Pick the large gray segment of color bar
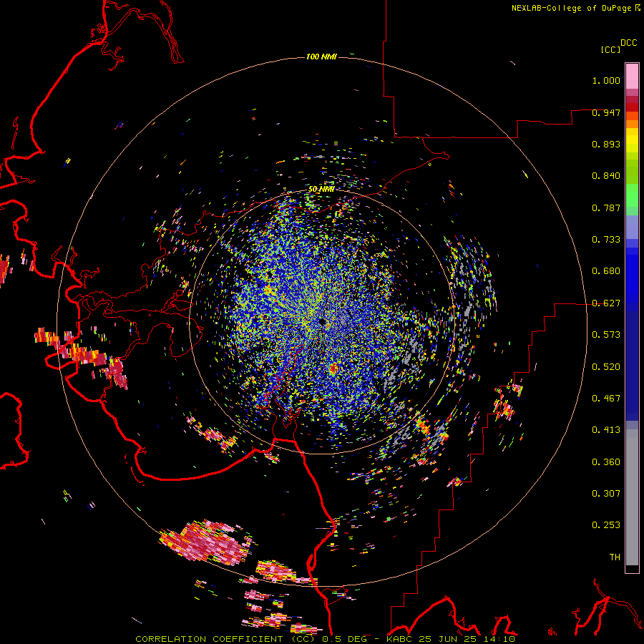644x644 pixels. pyautogui.click(x=632, y=497)
